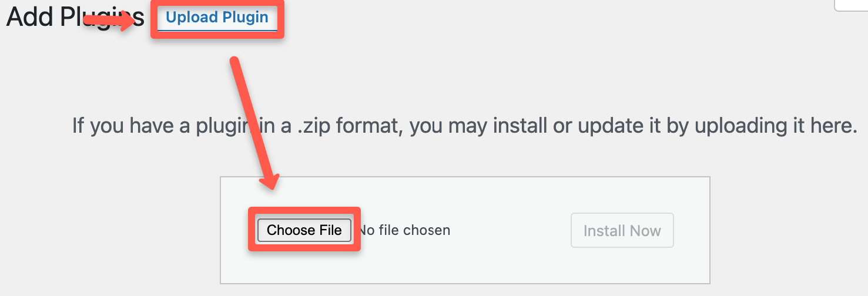Click the red highlight border around Choose File

coord(304,248)
